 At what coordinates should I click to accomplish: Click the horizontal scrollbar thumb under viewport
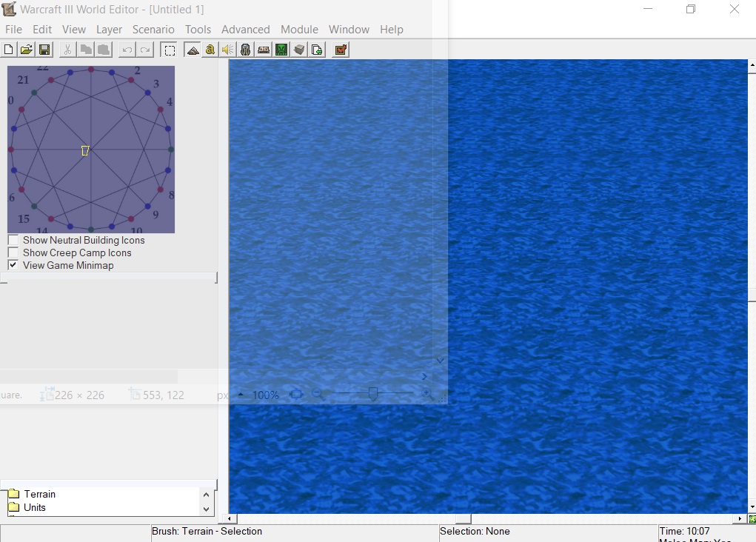tap(464, 519)
